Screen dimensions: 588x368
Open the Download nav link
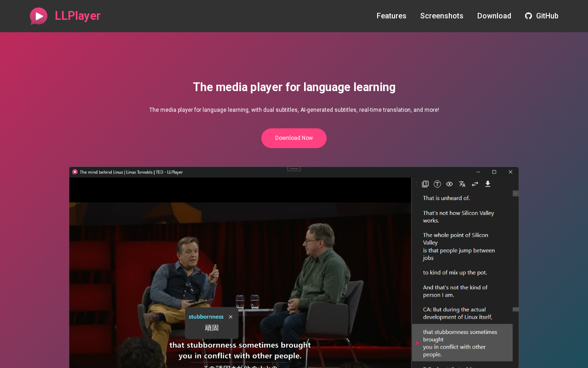point(494,16)
